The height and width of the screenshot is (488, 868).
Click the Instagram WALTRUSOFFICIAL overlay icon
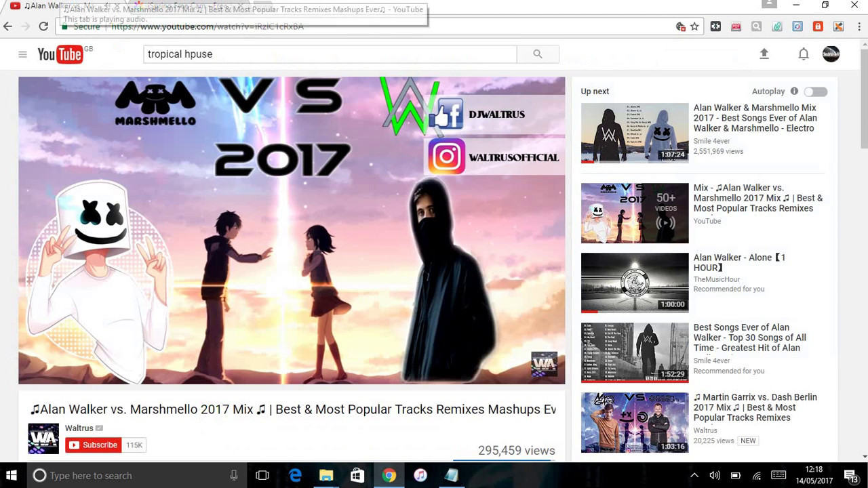(446, 157)
